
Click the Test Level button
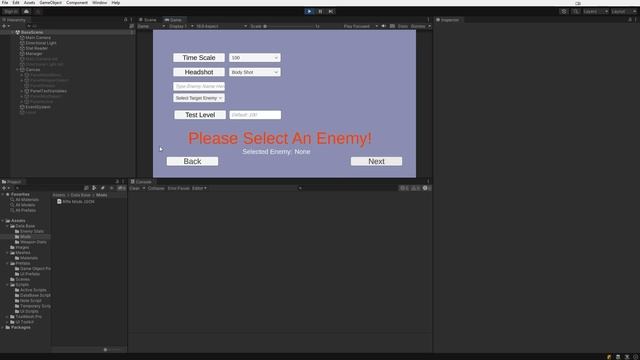point(200,115)
